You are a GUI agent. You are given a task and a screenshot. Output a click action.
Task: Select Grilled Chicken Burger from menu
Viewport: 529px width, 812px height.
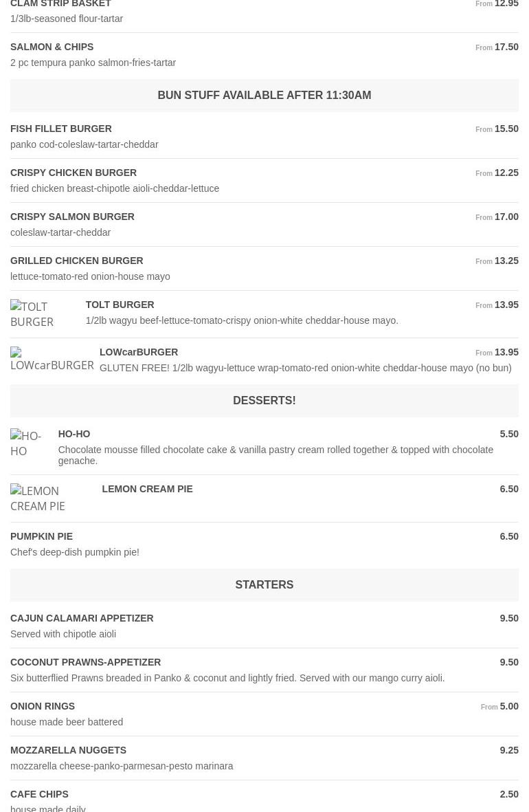77,261
